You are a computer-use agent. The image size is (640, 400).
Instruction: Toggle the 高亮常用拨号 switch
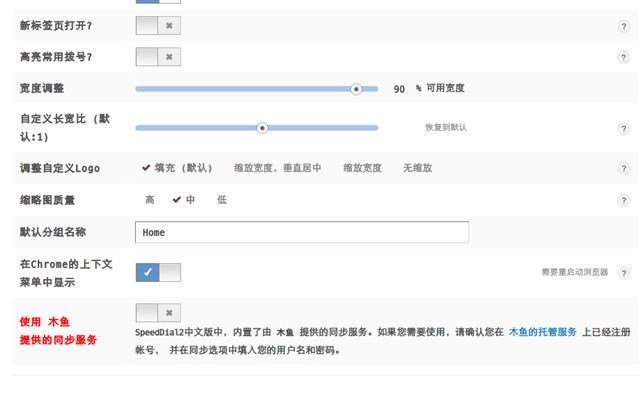click(x=158, y=57)
